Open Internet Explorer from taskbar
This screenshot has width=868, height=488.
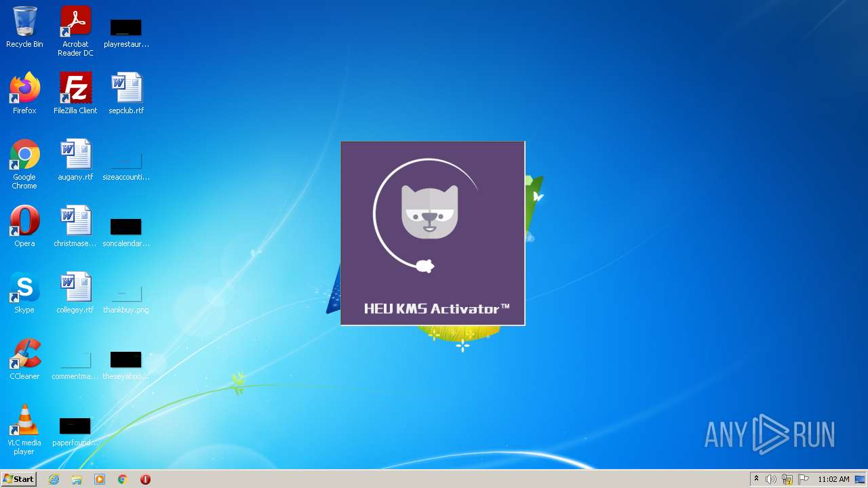54,479
